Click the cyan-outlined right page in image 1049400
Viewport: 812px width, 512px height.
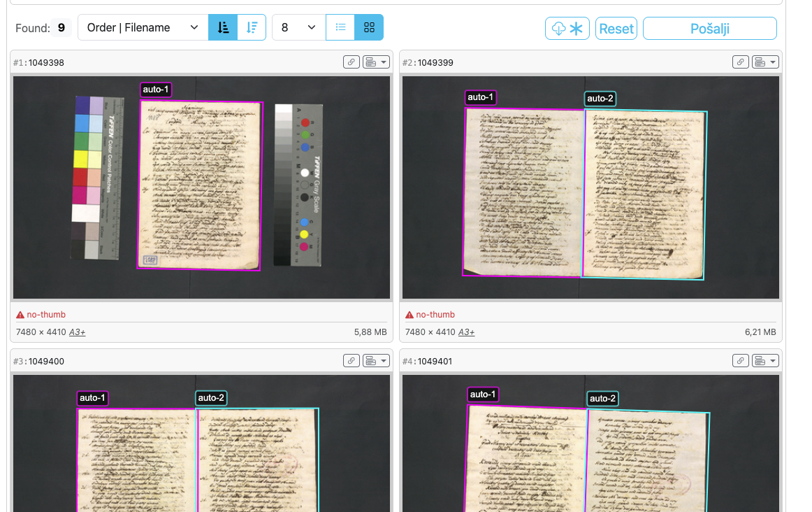257,460
